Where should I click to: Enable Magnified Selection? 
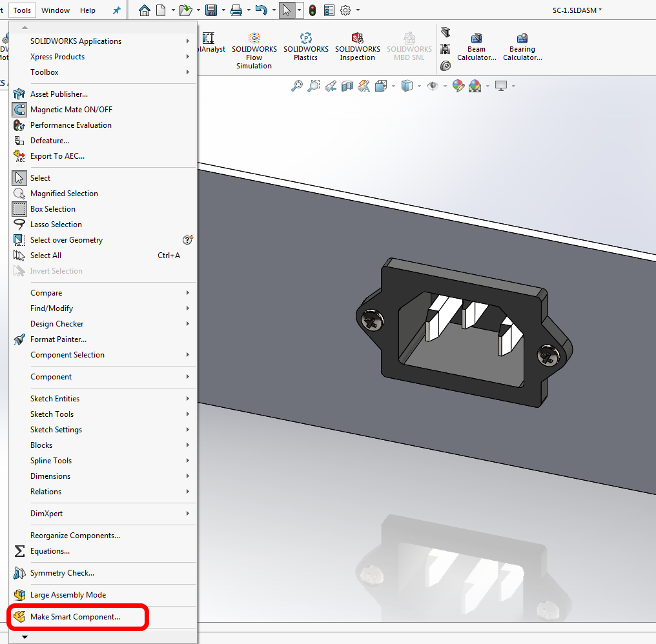[x=103, y=193]
